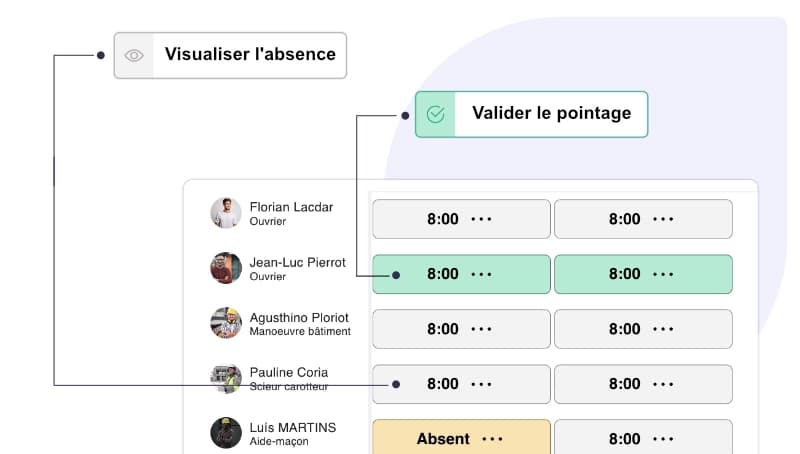Expand three-dot menu on Luis MARTINS's Absent cell
The height and width of the screenshot is (454, 800).
[x=492, y=439]
